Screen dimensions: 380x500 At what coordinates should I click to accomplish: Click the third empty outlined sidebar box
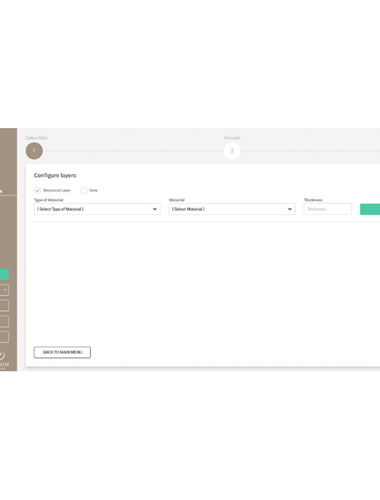(4, 337)
